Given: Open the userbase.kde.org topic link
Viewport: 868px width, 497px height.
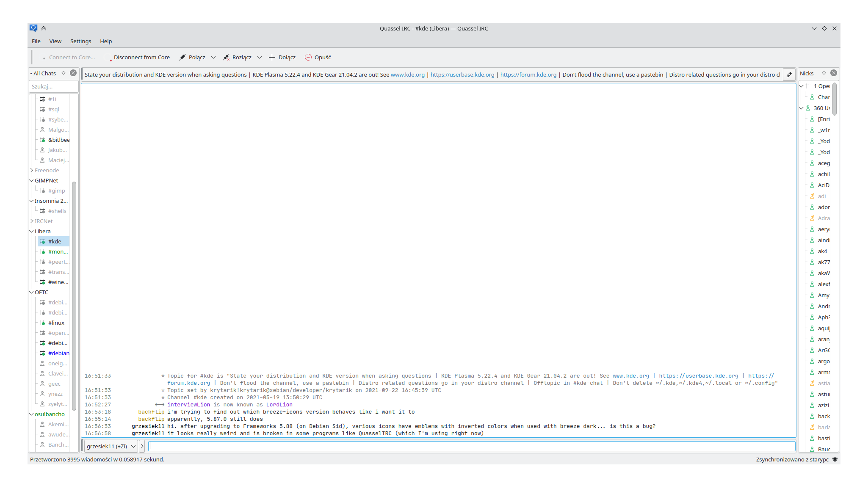Looking at the screenshot, I should tap(462, 75).
